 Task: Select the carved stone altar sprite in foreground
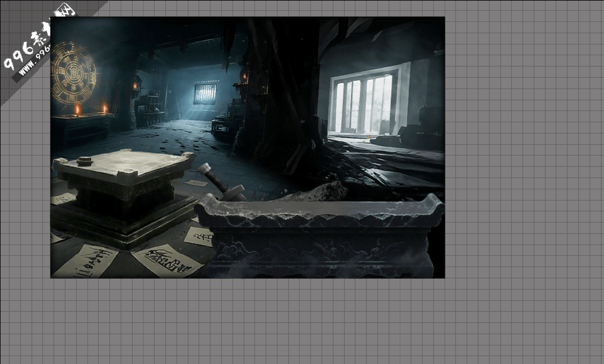click(320, 237)
